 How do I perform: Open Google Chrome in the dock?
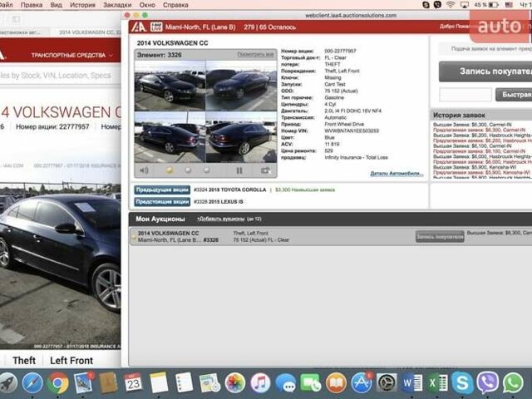click(57, 382)
